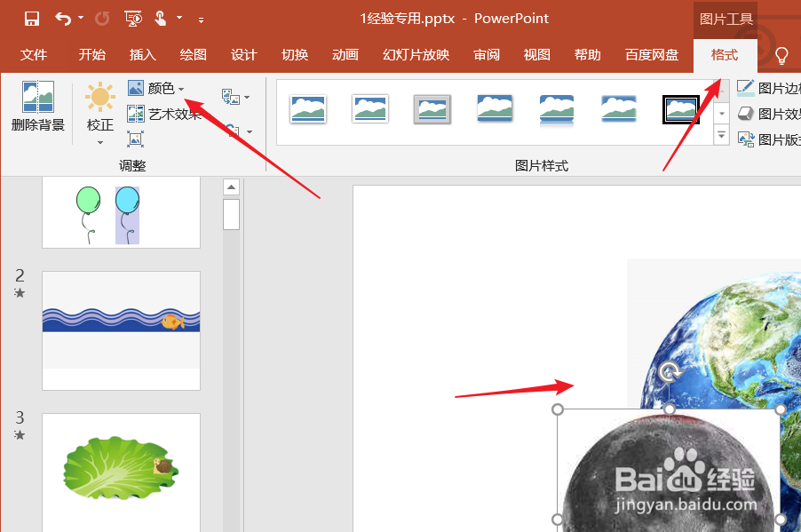Click the top-center resize handle of moon picture
801x532 pixels.
670,409
